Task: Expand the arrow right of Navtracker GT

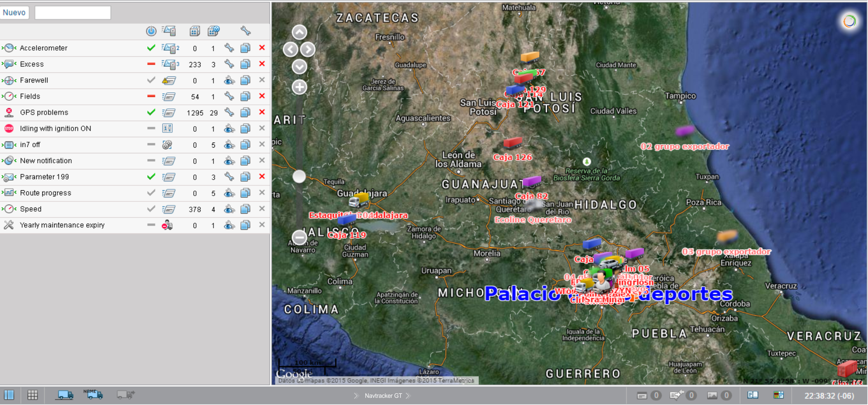Action: [408, 396]
